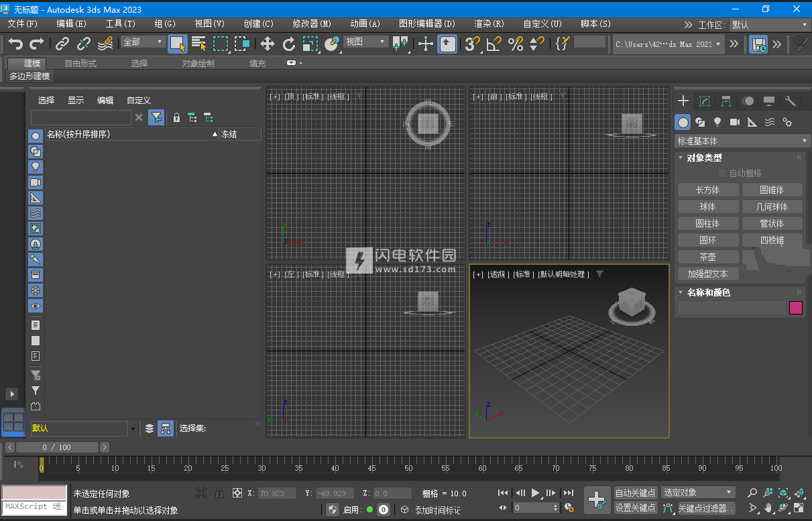
Task: Open 关键点过滤器 key filters button
Action: point(707,508)
